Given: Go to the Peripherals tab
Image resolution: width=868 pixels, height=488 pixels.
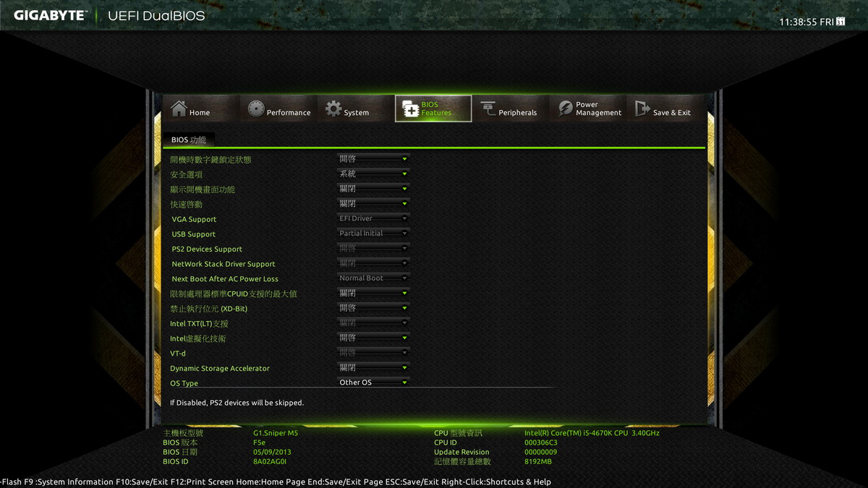Looking at the screenshot, I should click(509, 109).
